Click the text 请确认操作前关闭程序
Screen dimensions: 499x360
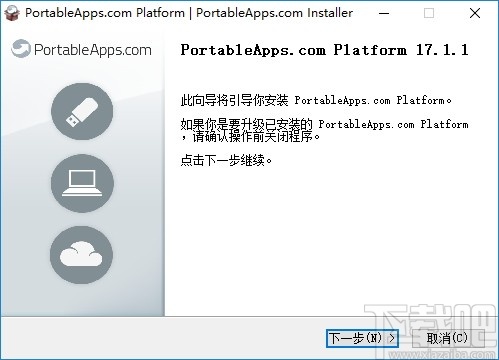coord(253,136)
